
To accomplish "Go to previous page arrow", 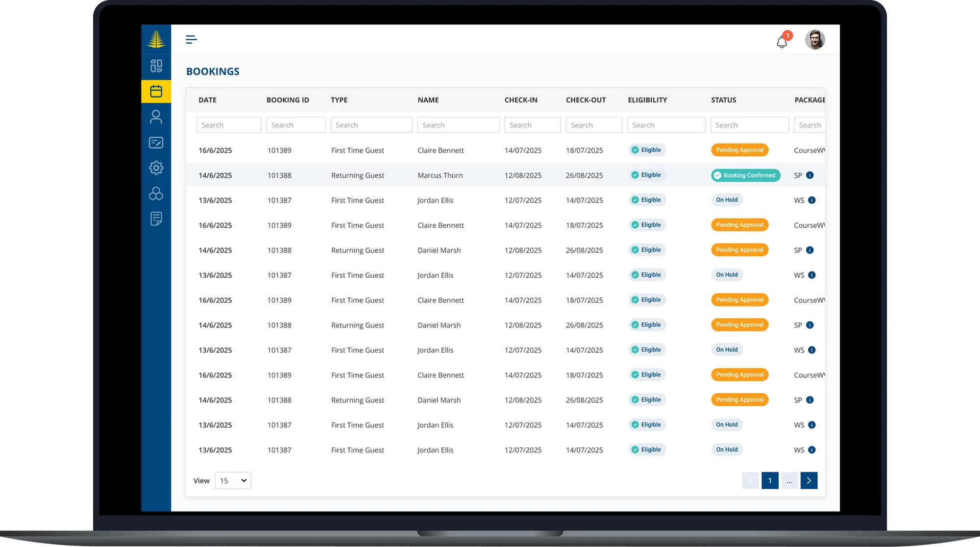I will point(751,480).
